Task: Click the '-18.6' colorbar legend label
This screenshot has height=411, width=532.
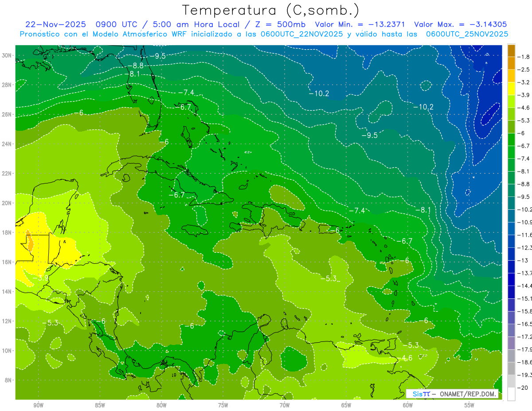Action: [x=524, y=362]
